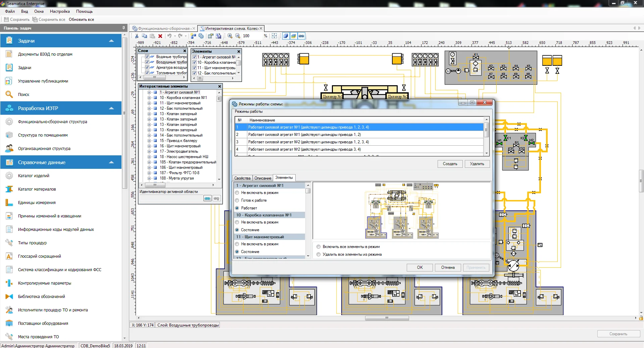This screenshot has width=644, height=348.
Task: Expand 187 - Фильтр ФГС-10-8 tree node
Action: click(149, 173)
